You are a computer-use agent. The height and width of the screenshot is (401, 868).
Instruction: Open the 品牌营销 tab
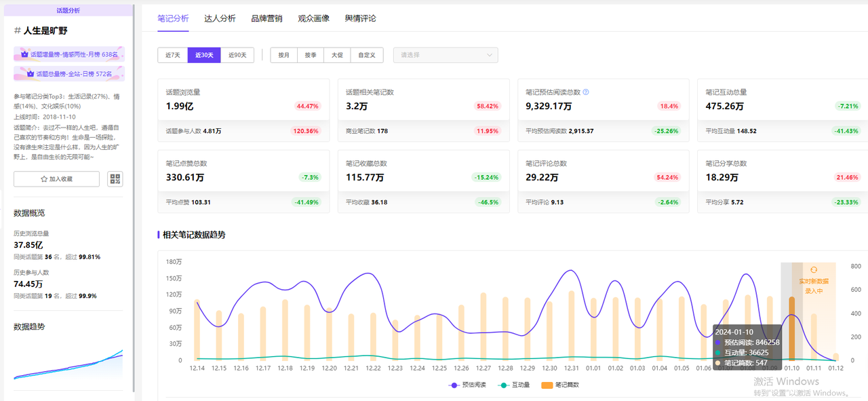[267, 18]
